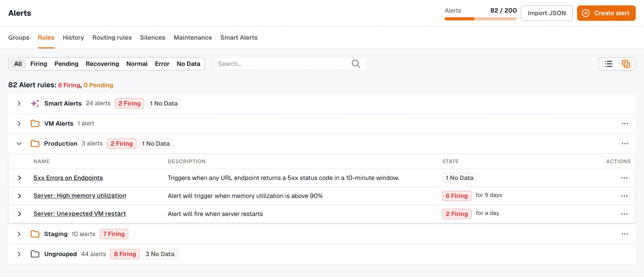Click the VM Alerts folder icon
644x277 pixels.
tap(35, 124)
